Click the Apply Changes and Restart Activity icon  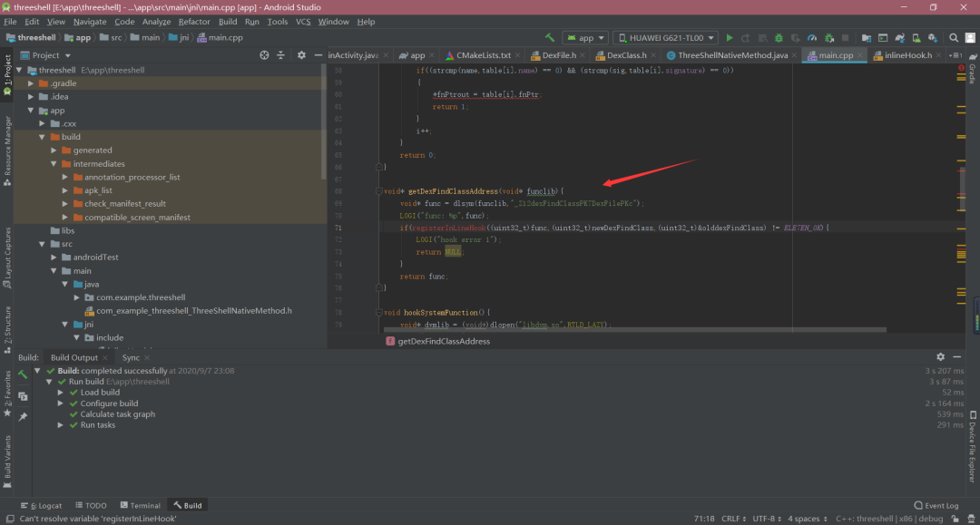click(746, 38)
